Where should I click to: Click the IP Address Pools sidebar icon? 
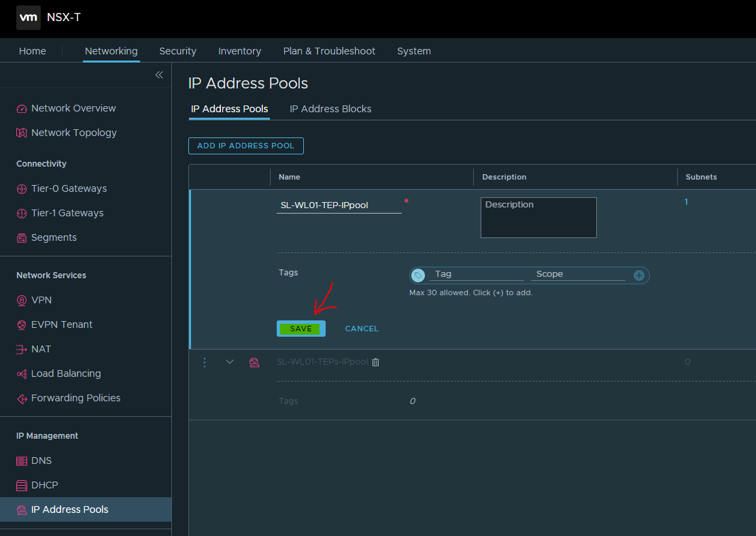pos(22,510)
